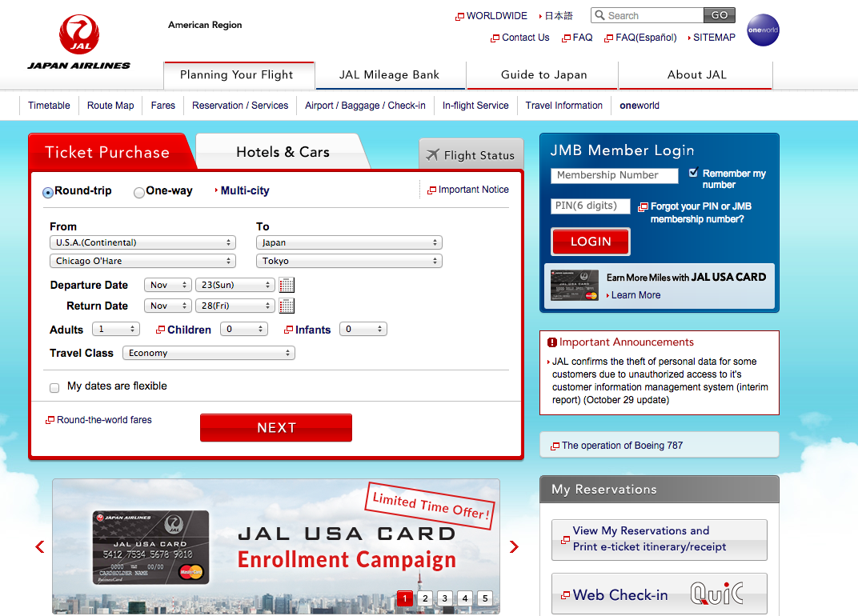Go to previous carousel slide arrow
Image resolution: width=858 pixels, height=616 pixels.
coord(40,546)
